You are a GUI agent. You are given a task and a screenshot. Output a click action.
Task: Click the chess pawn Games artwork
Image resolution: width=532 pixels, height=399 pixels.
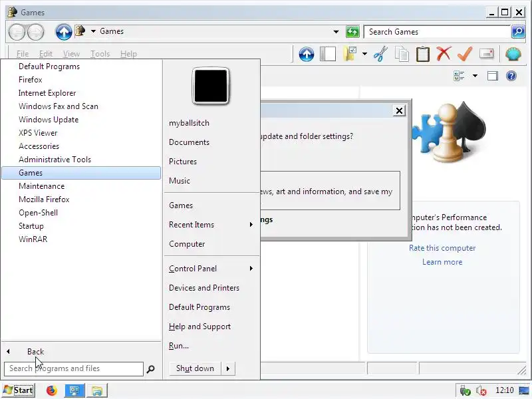pyautogui.click(x=450, y=132)
